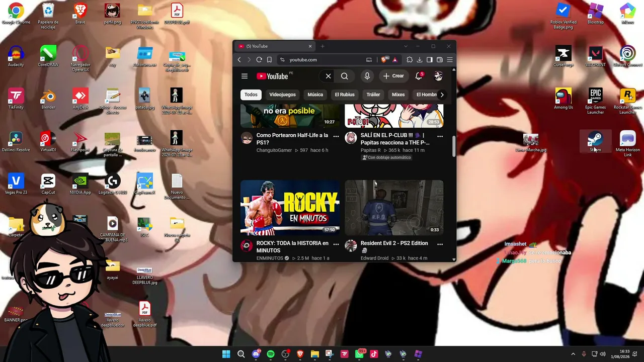Open ROCKY: TODA la HISTORIA video title
The image size is (644, 362).
(x=292, y=247)
